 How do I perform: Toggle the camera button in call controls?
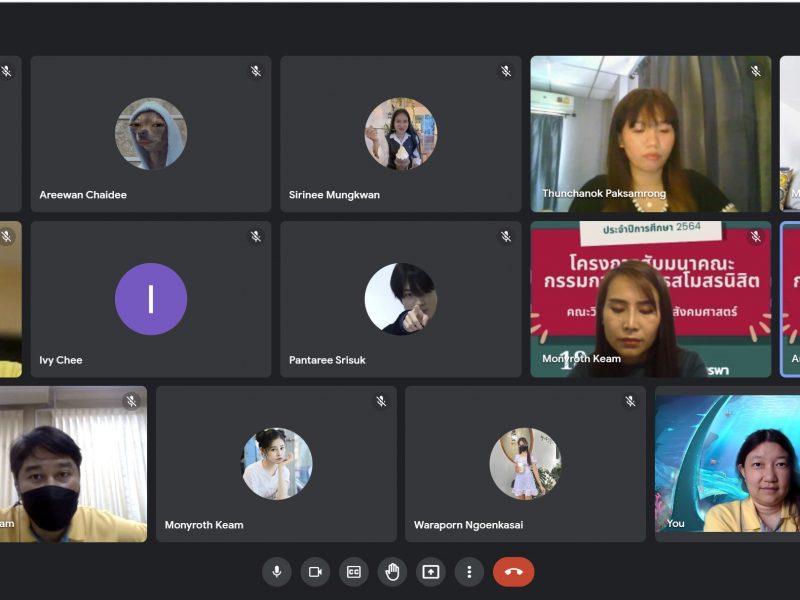point(315,572)
